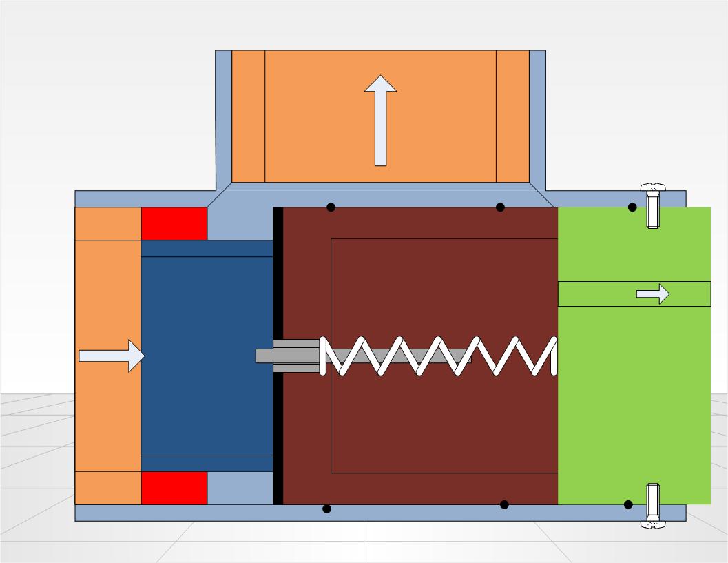Click the bottom-right bolt on the housing

pos(653,506)
